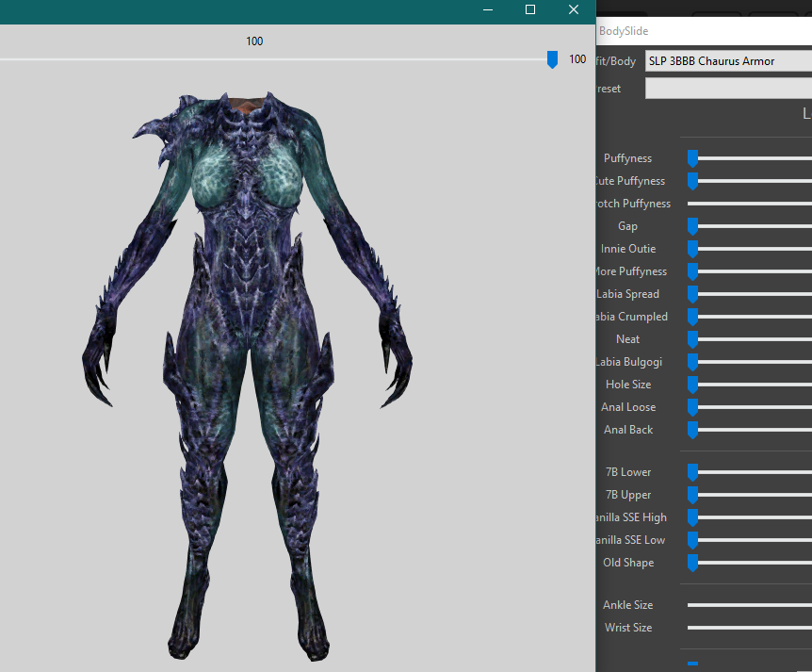Click the 7B Lower label
This screenshot has height=672, width=812.
(628, 472)
